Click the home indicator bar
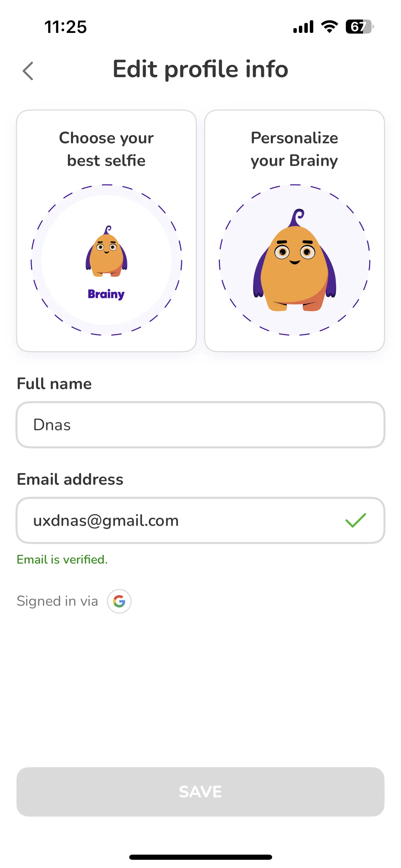Screen dimensions: 401x868 click(x=200, y=857)
